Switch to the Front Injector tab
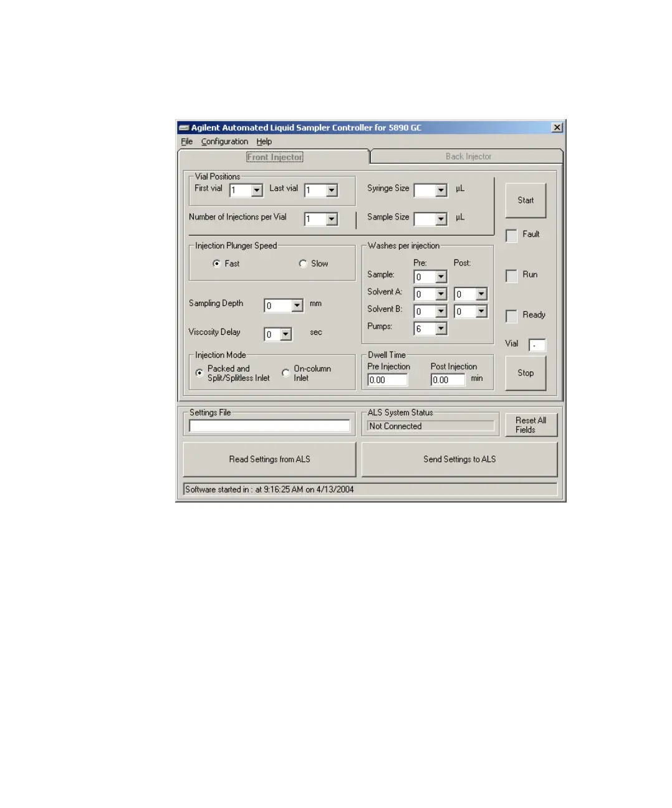Screen dimensions: 672x808 (x=275, y=157)
